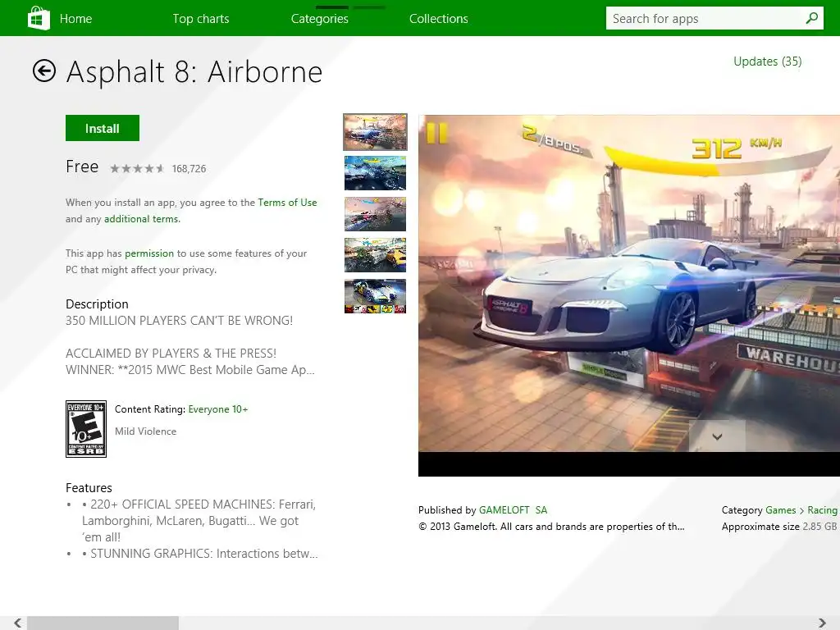Select the second screenshot thumbnail

pos(375,173)
